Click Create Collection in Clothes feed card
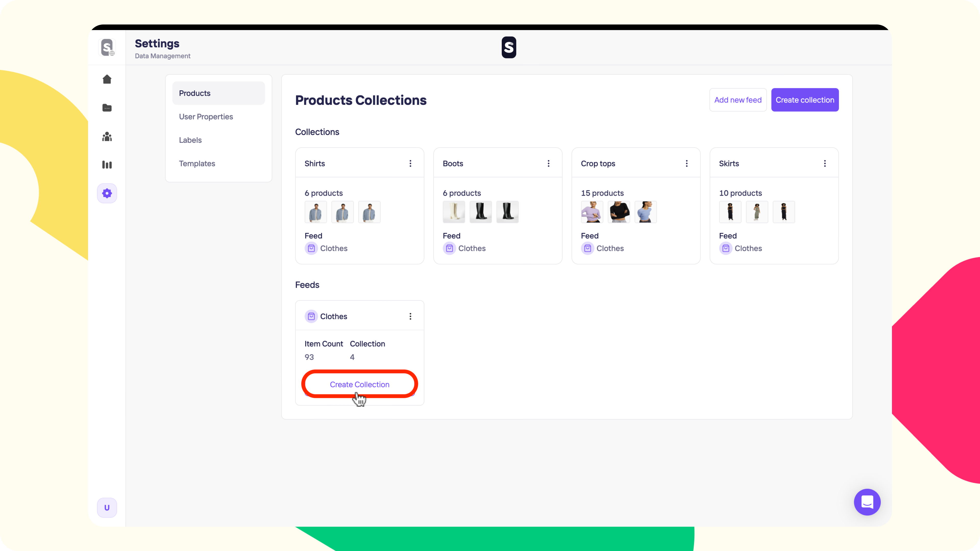The width and height of the screenshot is (980, 551). tap(360, 384)
